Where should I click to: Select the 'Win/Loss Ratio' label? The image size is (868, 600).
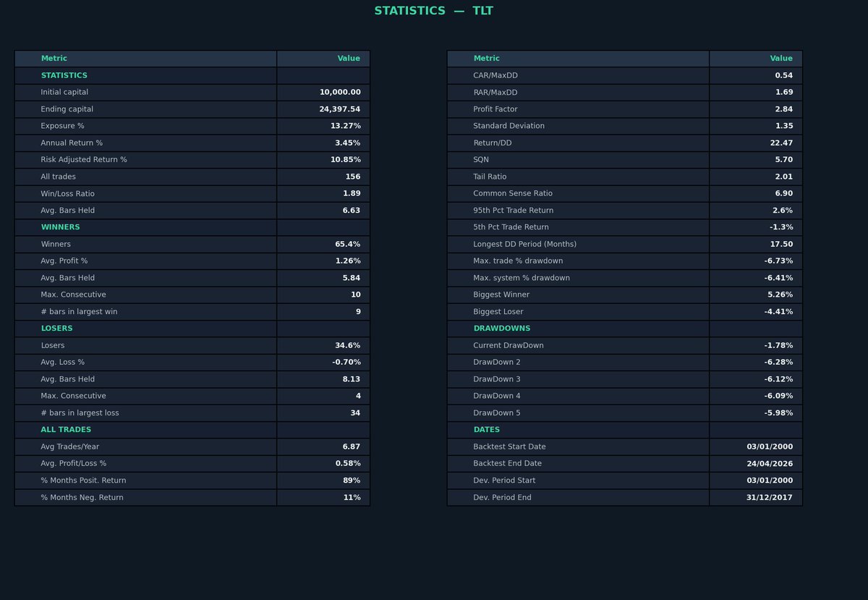pyautogui.click(x=67, y=194)
